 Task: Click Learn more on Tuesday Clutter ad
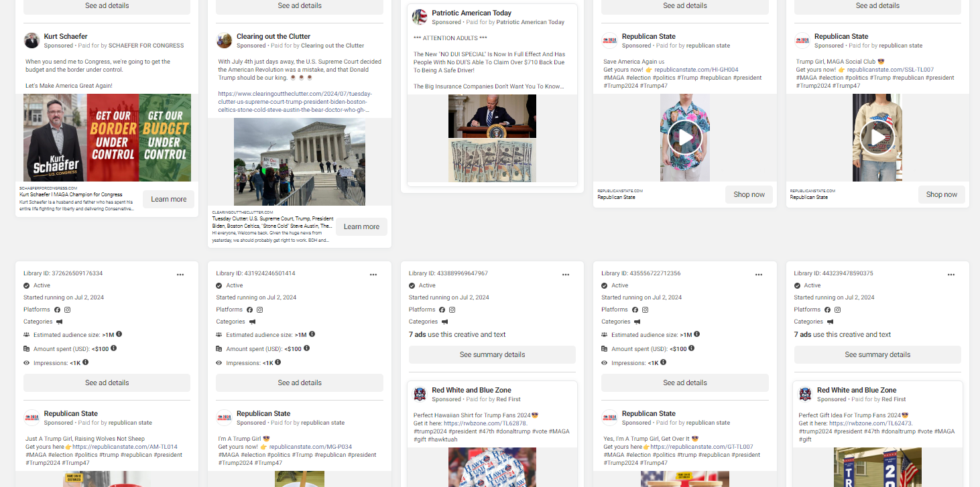(361, 226)
